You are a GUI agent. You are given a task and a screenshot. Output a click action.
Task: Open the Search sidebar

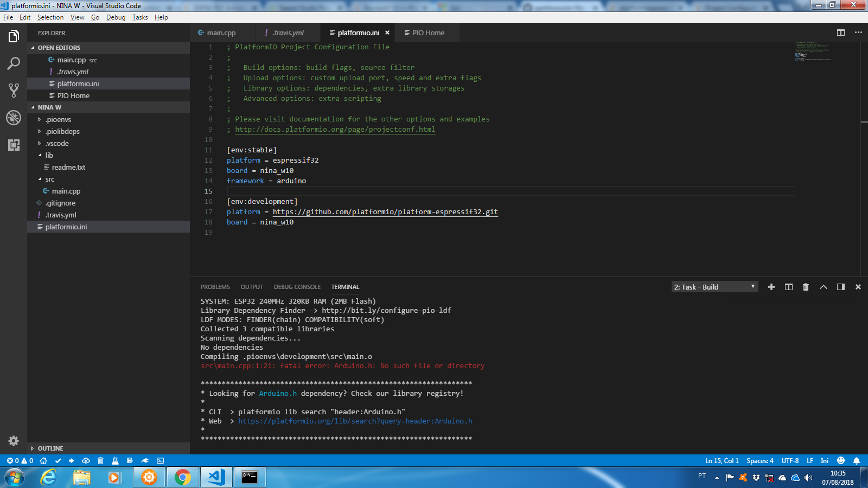click(x=13, y=63)
